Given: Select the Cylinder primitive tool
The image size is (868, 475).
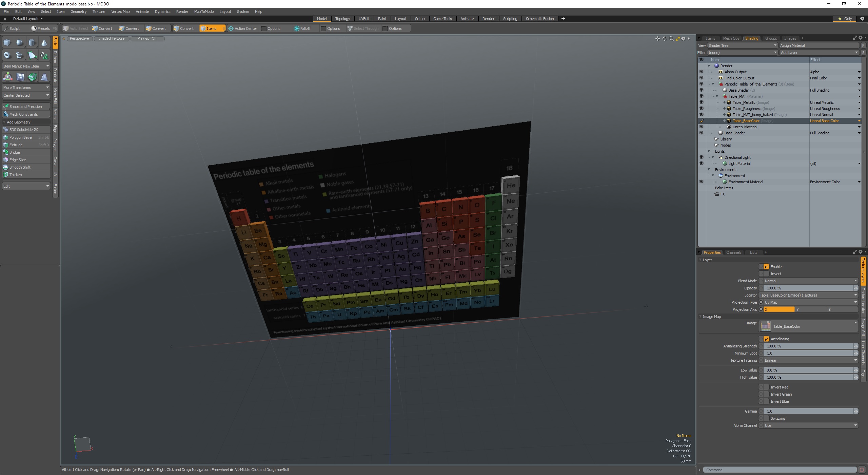Looking at the screenshot, I should click(x=32, y=43).
